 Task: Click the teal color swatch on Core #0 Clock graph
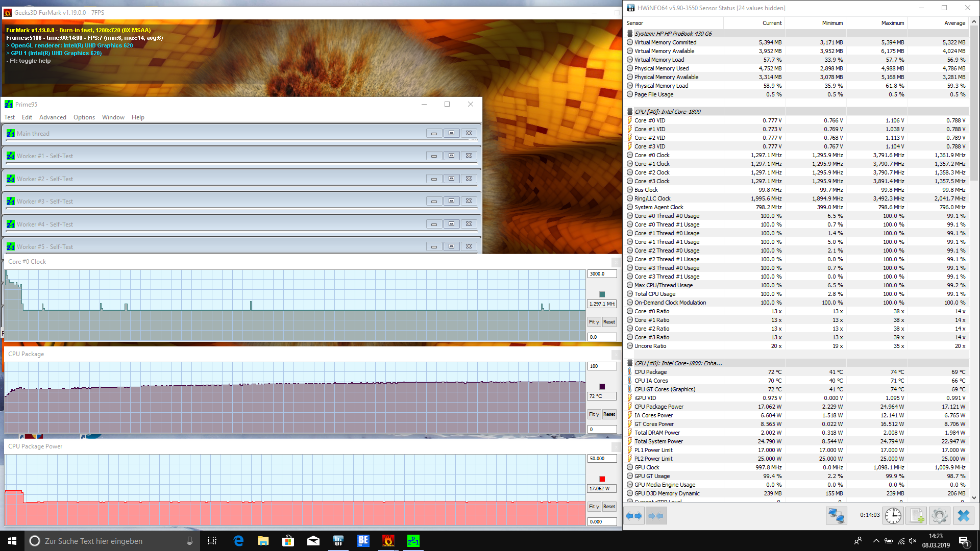(x=602, y=294)
